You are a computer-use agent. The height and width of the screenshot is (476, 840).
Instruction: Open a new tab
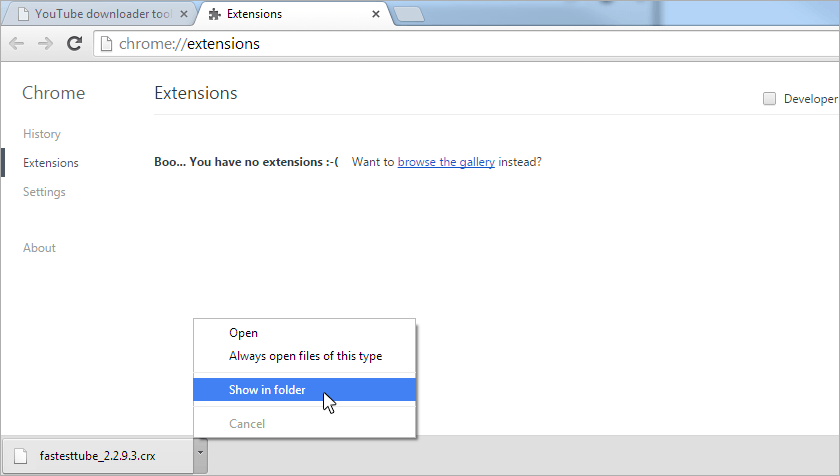click(x=408, y=15)
